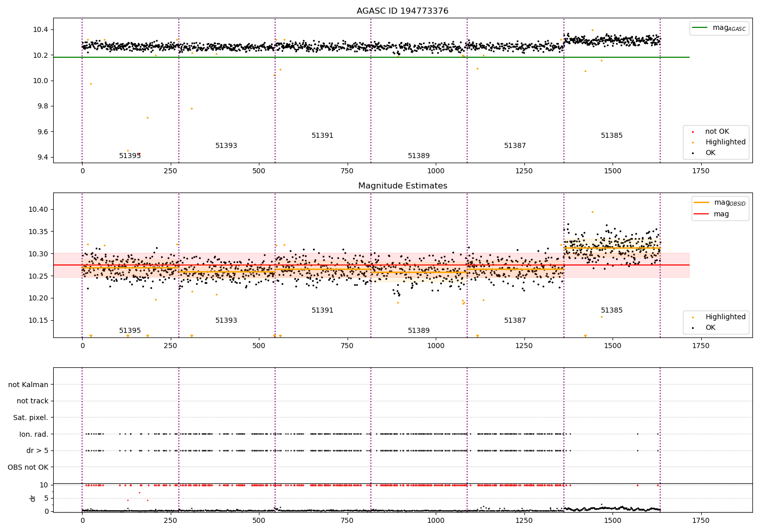Select 'Highlighted' legend entry in Magnitude Estimates panel
Image resolution: width=760 pixels, height=532 pixels.
point(726,317)
